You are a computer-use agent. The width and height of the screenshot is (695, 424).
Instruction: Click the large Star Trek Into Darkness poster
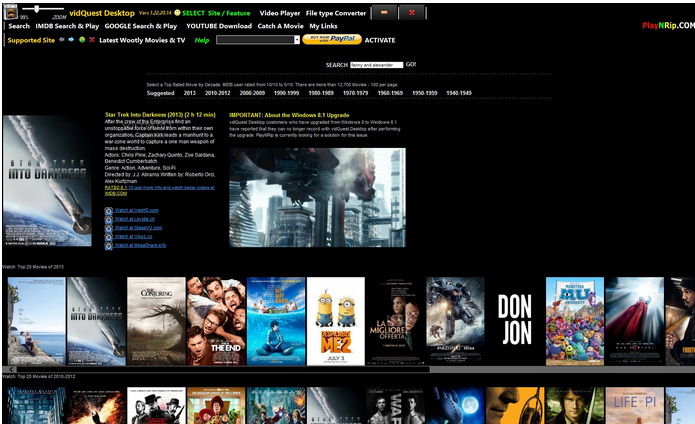coord(47,181)
